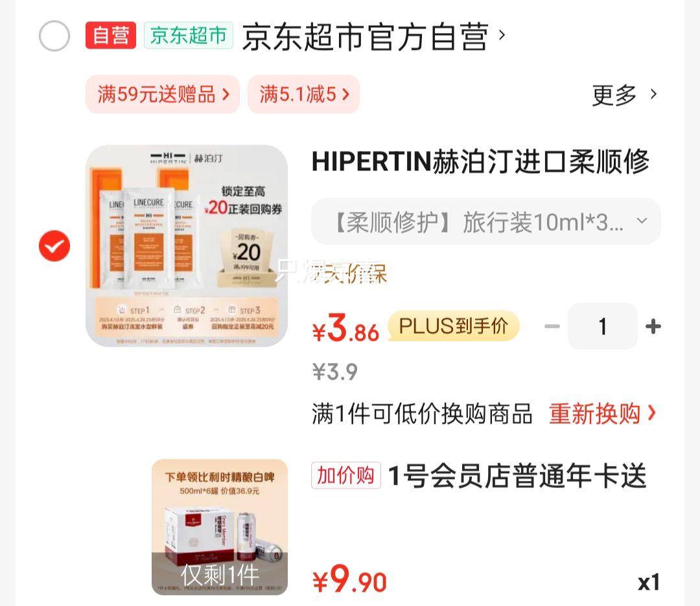Screen dimensions: 700x606
Task: Open the HIPERTIN shampoo product thumbnail
Action: (x=187, y=246)
